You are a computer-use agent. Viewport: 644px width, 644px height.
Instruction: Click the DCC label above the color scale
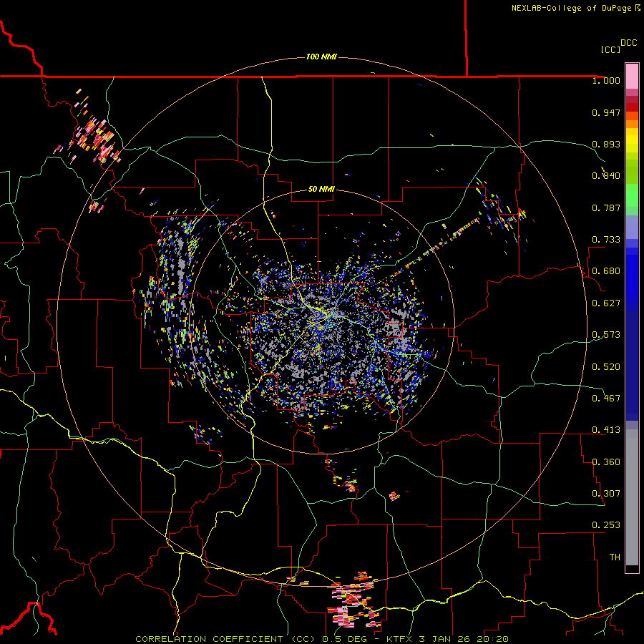point(629,43)
